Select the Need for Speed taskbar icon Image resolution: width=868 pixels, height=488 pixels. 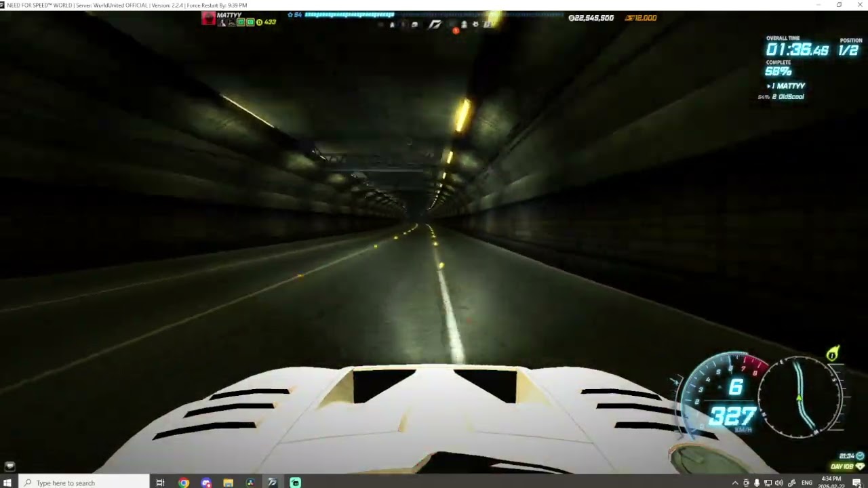click(x=272, y=483)
